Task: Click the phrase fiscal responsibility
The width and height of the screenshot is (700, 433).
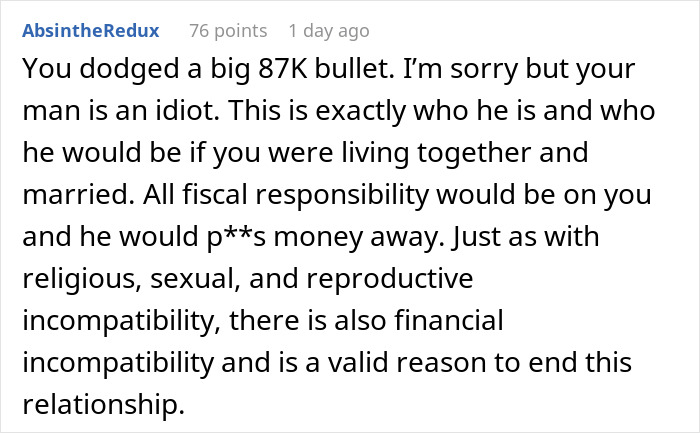Action: 305,196
